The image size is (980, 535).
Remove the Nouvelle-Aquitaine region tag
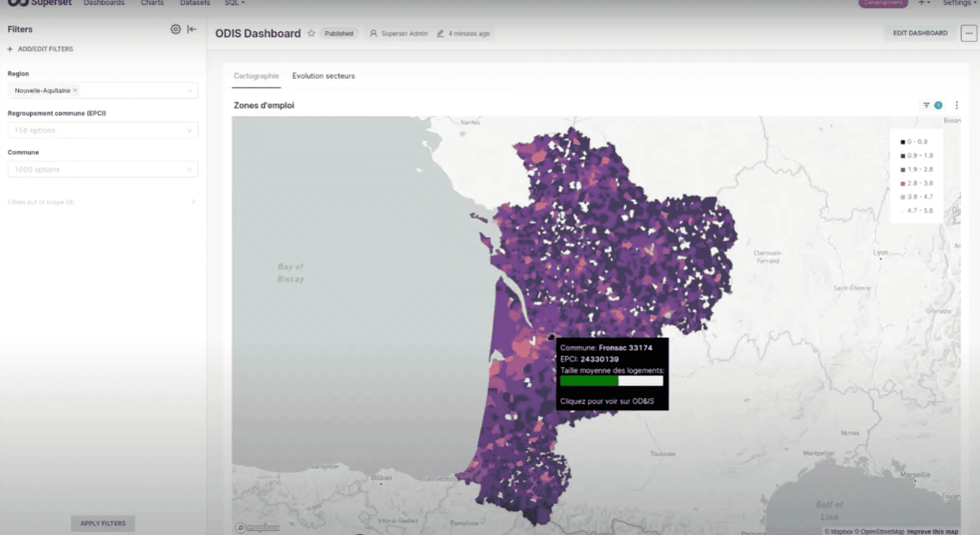pos(75,90)
